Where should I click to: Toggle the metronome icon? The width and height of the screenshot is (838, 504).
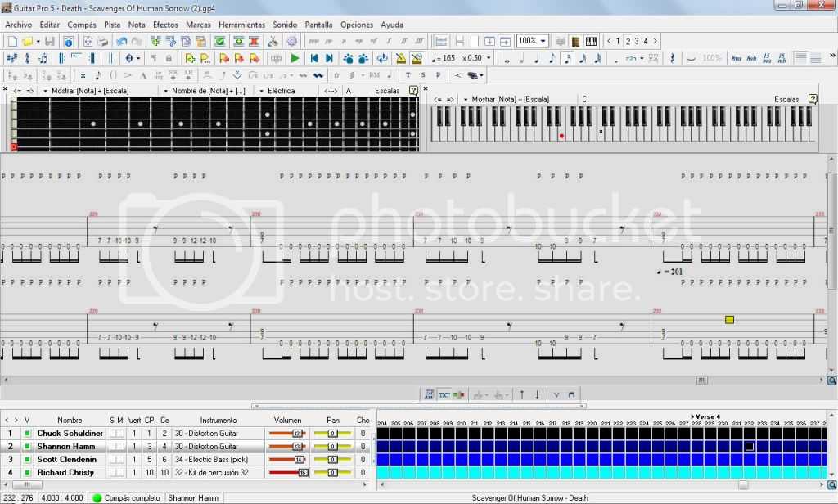400,58
